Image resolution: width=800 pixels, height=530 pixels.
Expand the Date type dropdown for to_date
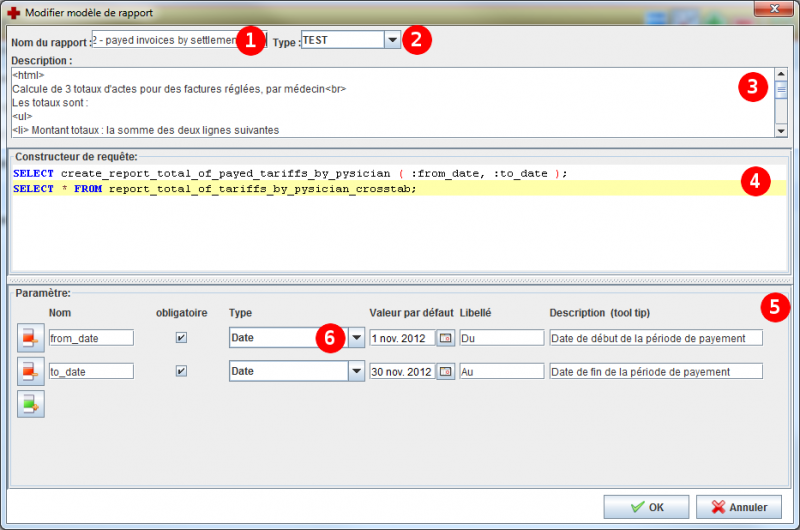click(355, 371)
